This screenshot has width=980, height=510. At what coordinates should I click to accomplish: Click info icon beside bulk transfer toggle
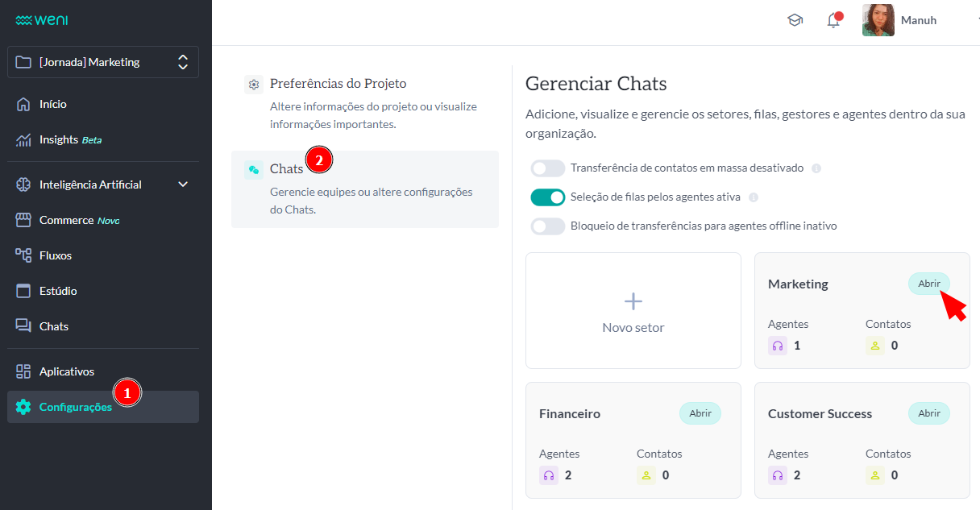[x=816, y=168]
